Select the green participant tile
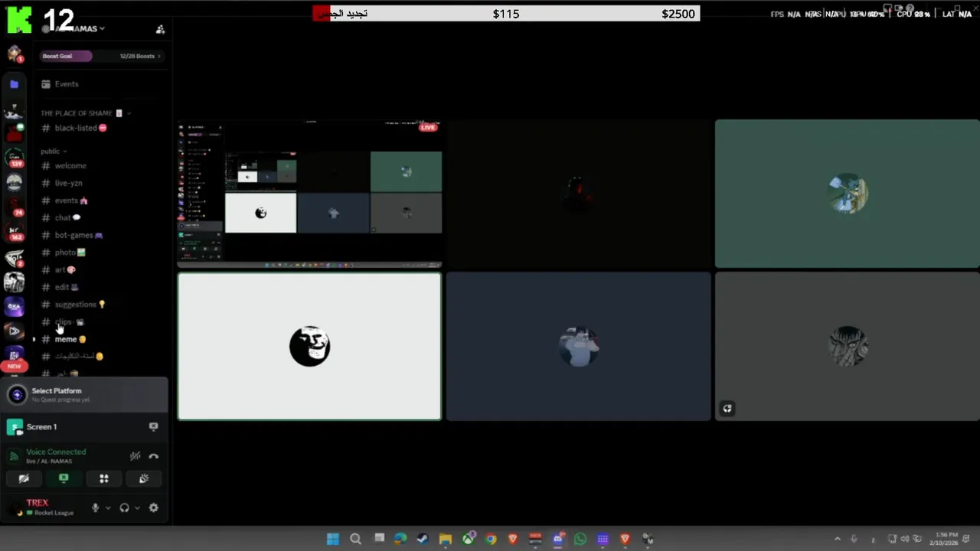The image size is (980, 551). pyautogui.click(x=847, y=193)
